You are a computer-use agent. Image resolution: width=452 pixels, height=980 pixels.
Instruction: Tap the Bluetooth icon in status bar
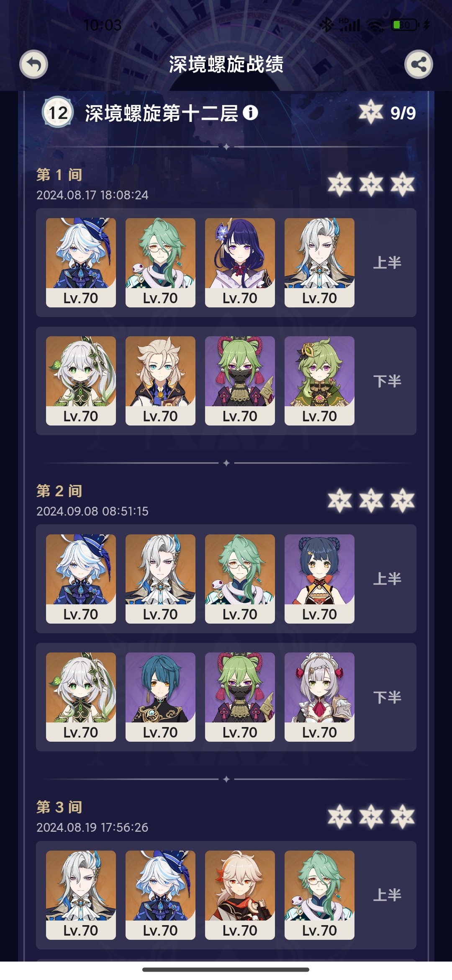pos(327,25)
